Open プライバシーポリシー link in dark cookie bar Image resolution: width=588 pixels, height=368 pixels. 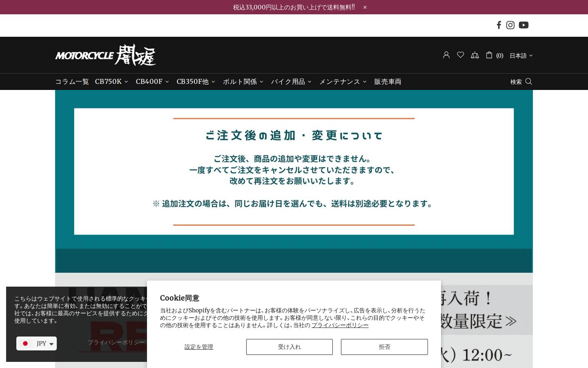(116, 342)
